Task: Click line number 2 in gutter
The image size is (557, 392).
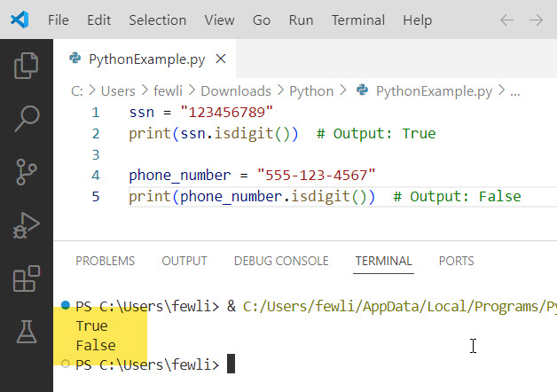Action: tap(95, 134)
